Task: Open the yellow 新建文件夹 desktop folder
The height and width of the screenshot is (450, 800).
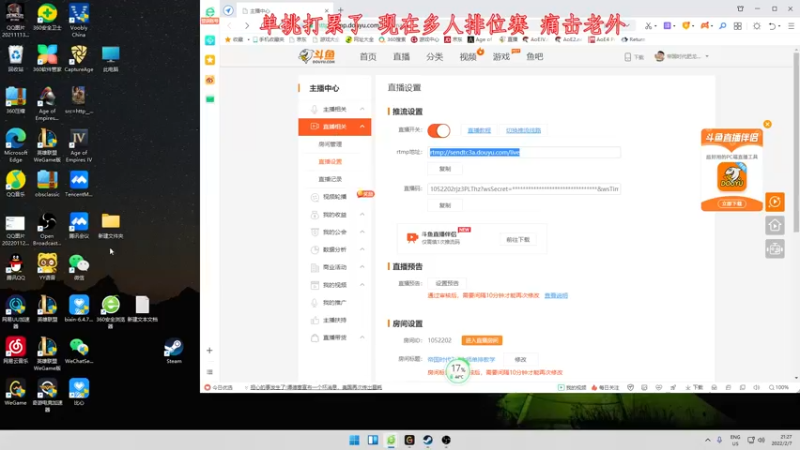Action: pos(110,226)
